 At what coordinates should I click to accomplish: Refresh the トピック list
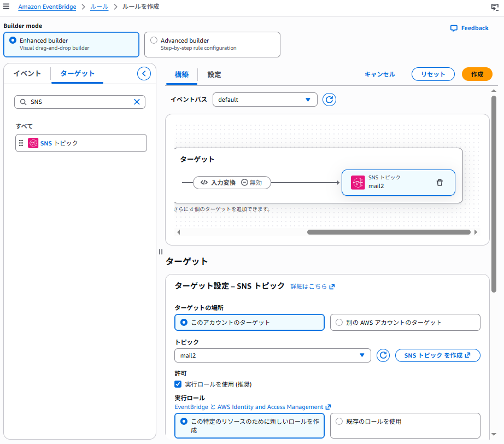(383, 355)
